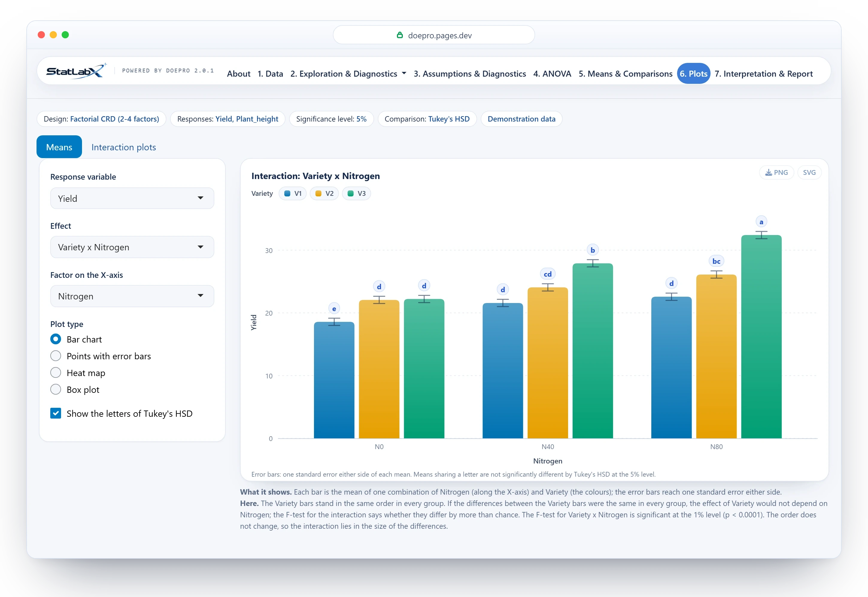The width and height of the screenshot is (868, 597).
Task: Click the address bar lock icon
Action: click(x=399, y=35)
